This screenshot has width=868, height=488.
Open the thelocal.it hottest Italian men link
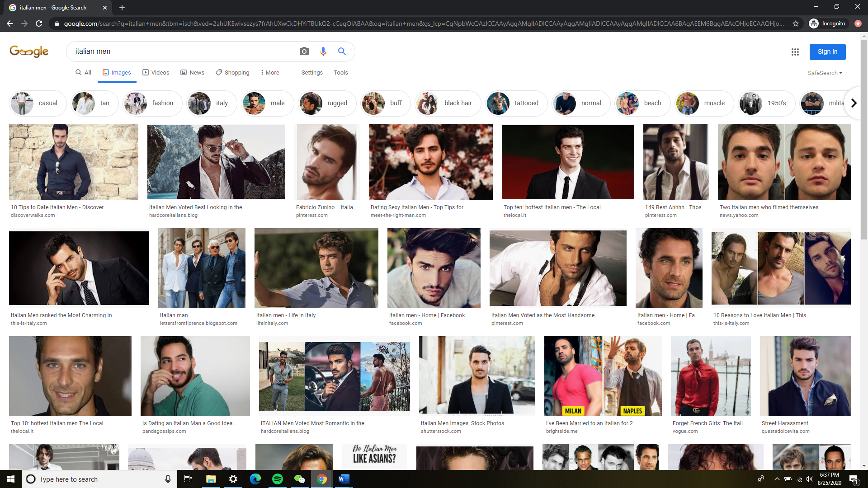pyautogui.click(x=552, y=207)
